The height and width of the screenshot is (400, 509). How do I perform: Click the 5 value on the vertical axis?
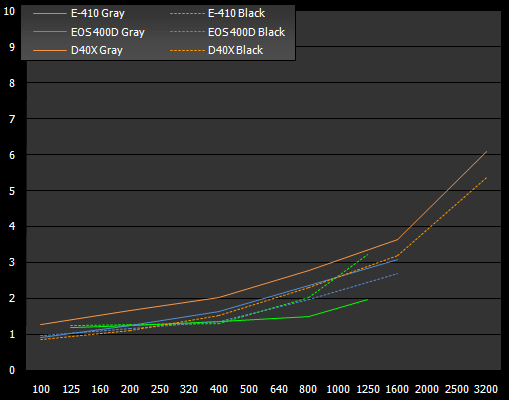[x=12, y=191]
